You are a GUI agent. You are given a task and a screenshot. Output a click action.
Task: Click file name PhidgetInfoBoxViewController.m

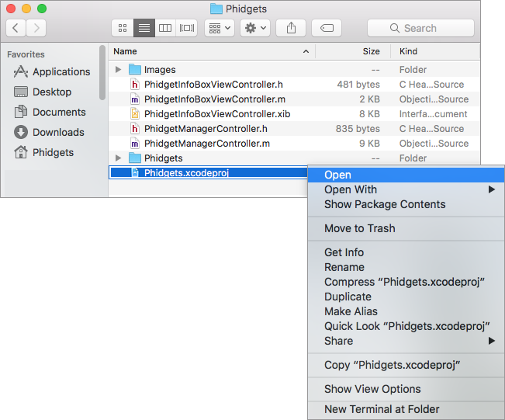(x=215, y=99)
